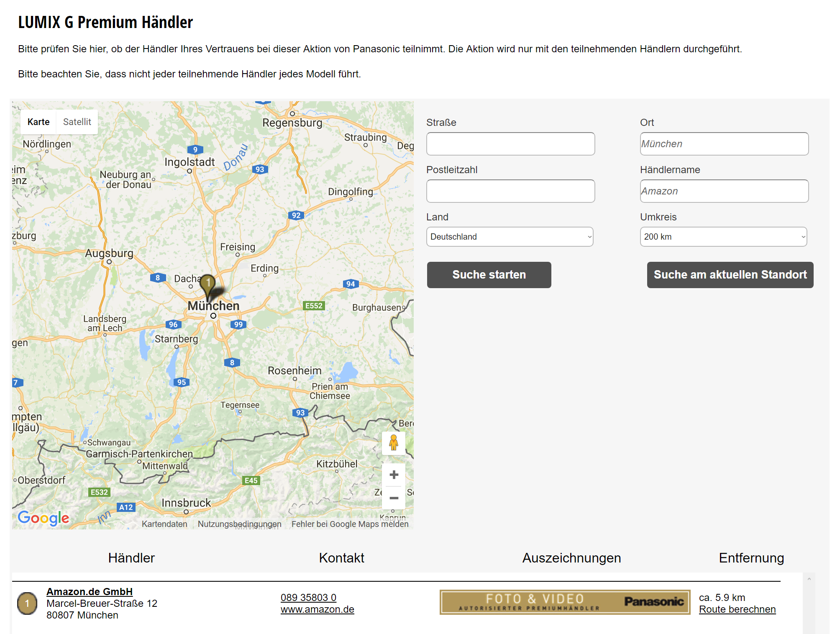Click Suche am aktuellen Standort button
Screen dimensions: 840x634
[730, 275]
